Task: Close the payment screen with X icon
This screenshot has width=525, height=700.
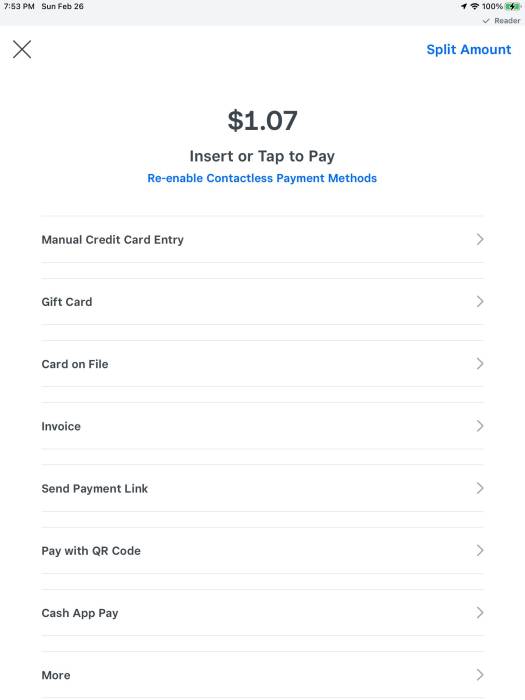Action: (22, 50)
